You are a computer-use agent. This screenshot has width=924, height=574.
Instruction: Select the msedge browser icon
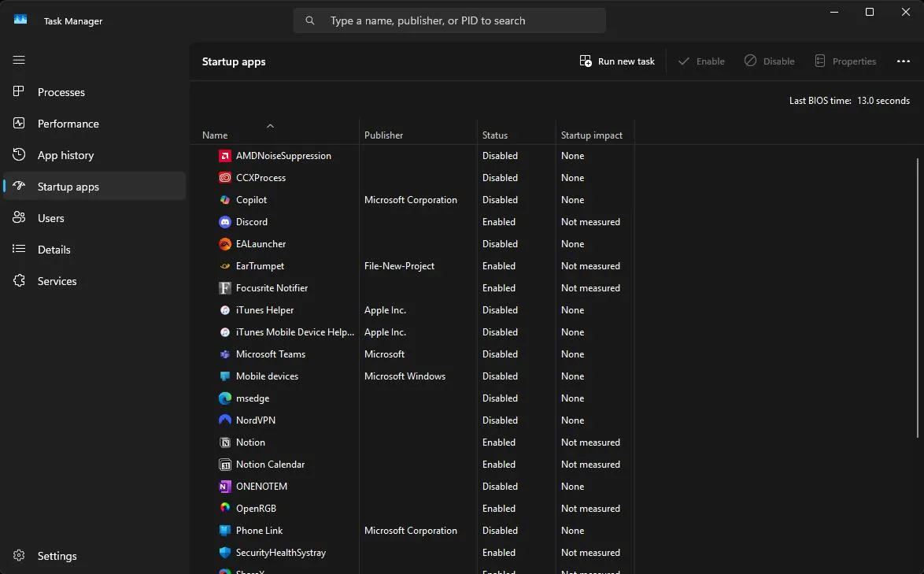click(x=224, y=398)
